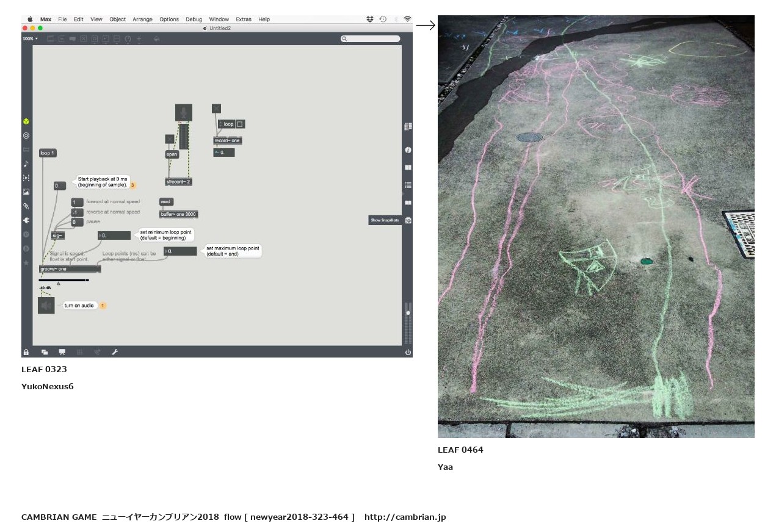Toggle the patcher lock icon
This screenshot has height=532, width=776.
coord(26,352)
